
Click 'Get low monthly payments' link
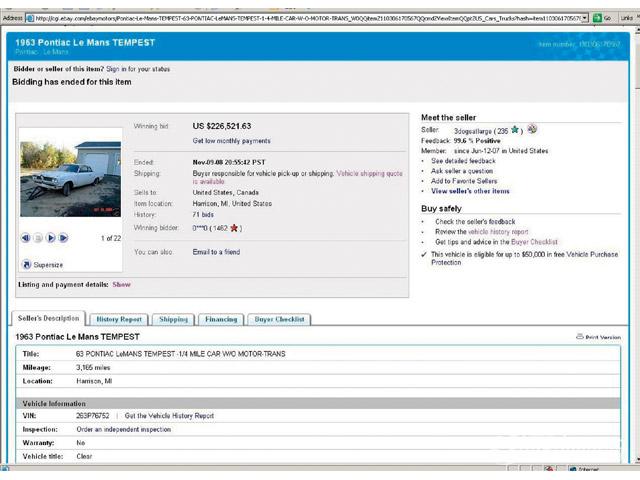231,141
